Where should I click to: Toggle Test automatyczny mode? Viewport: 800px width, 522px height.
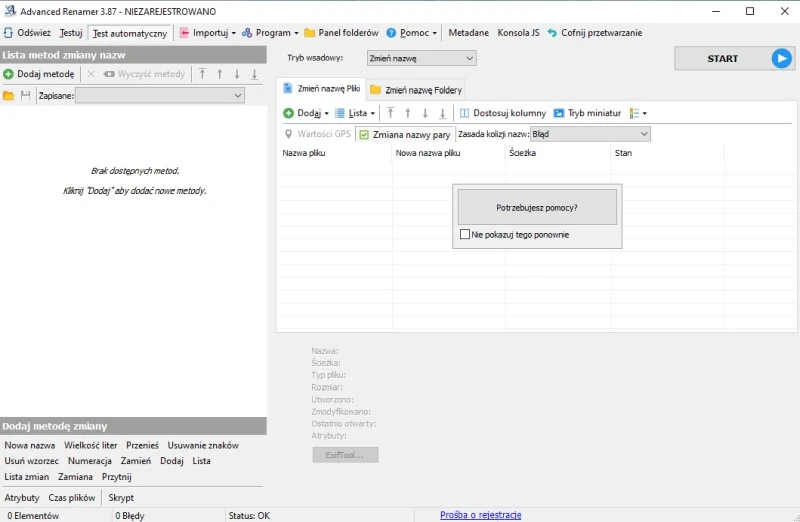[x=130, y=33]
